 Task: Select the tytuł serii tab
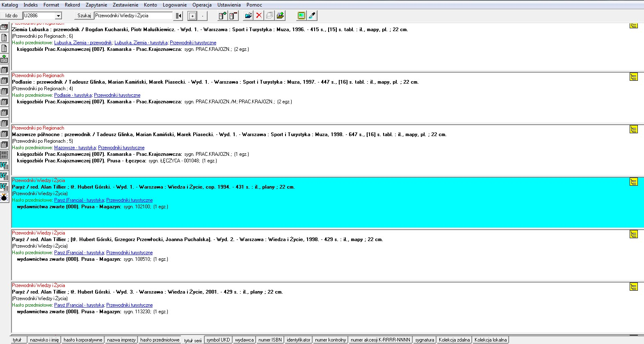click(193, 340)
